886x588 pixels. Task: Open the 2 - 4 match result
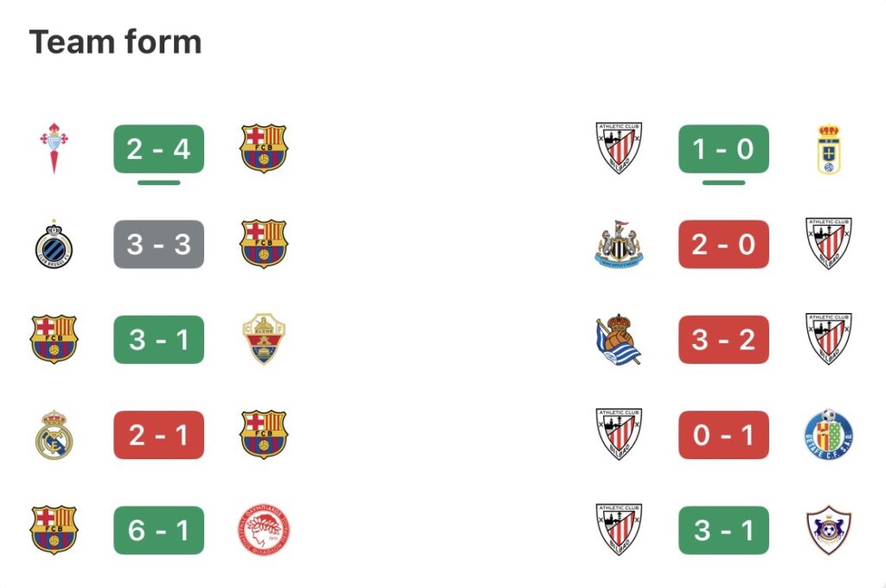pyautogui.click(x=159, y=149)
